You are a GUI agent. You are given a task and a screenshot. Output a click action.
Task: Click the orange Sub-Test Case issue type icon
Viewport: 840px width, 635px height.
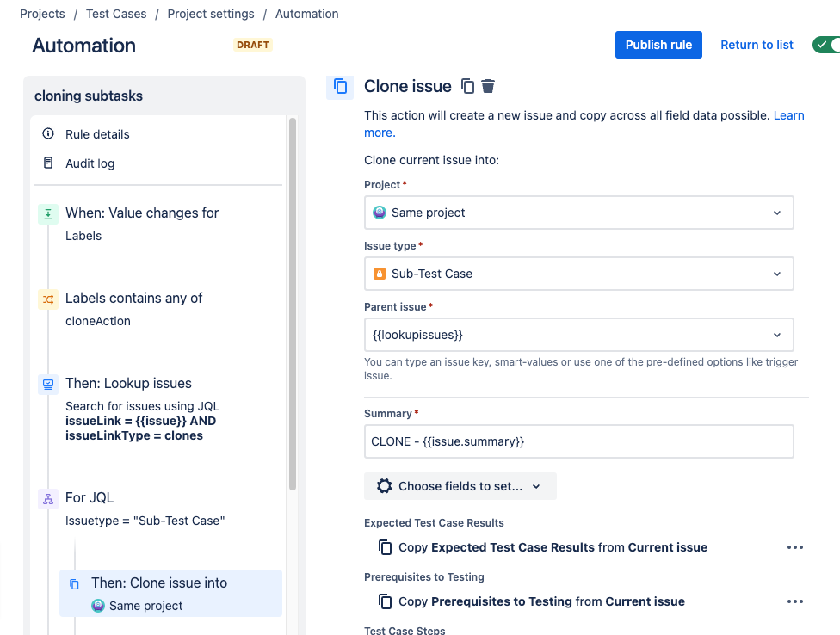point(380,274)
